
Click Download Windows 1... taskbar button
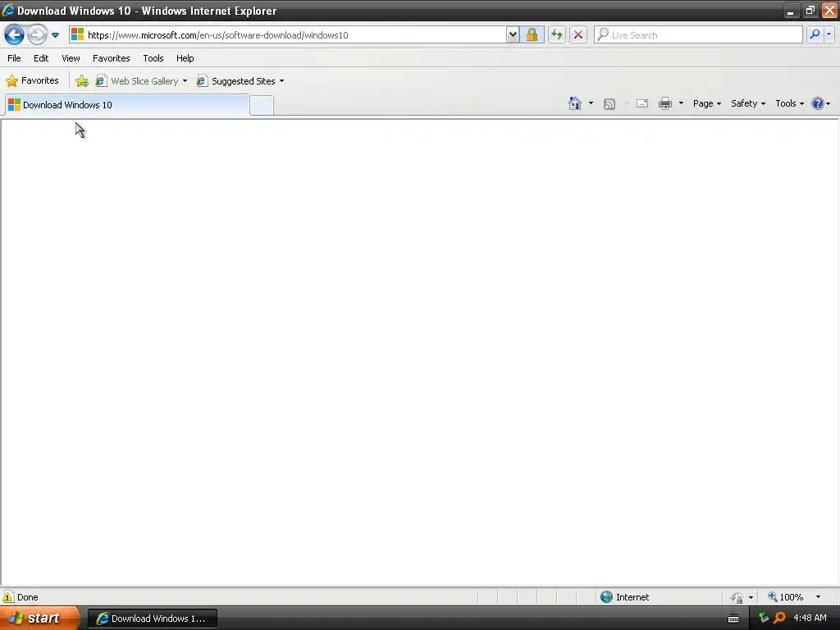(x=152, y=619)
